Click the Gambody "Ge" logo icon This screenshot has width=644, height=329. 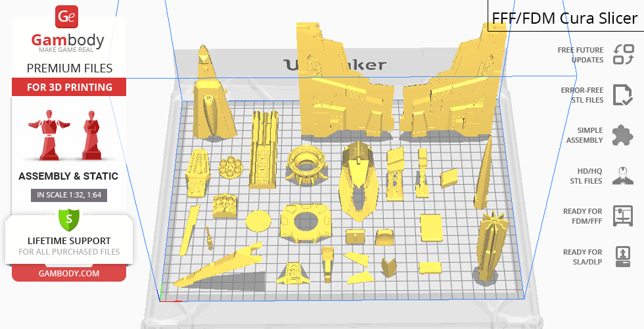click(68, 17)
